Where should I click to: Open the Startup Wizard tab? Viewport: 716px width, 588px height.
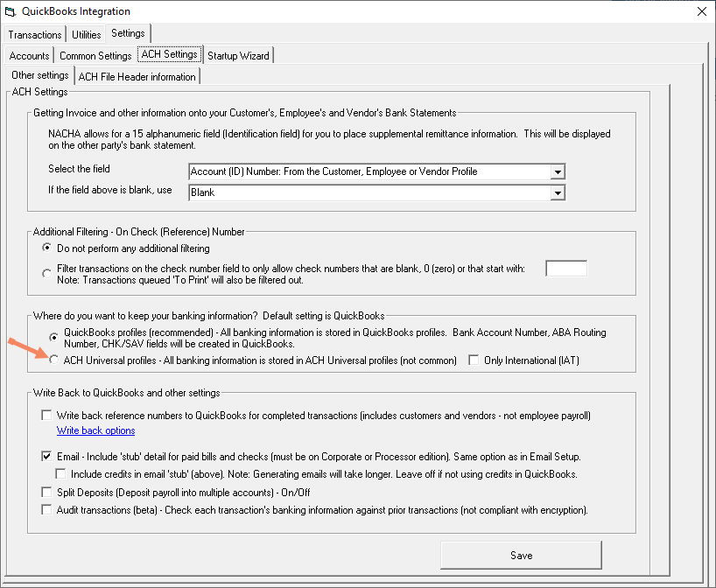238,56
